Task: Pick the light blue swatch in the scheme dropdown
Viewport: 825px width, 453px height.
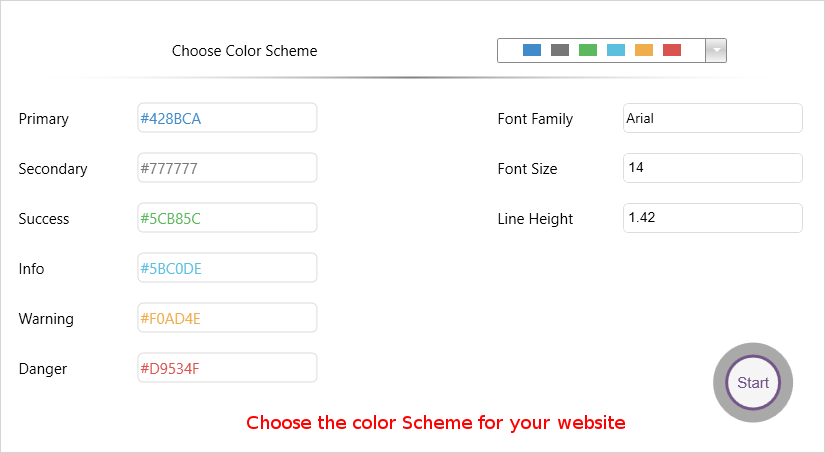Action: pos(616,50)
